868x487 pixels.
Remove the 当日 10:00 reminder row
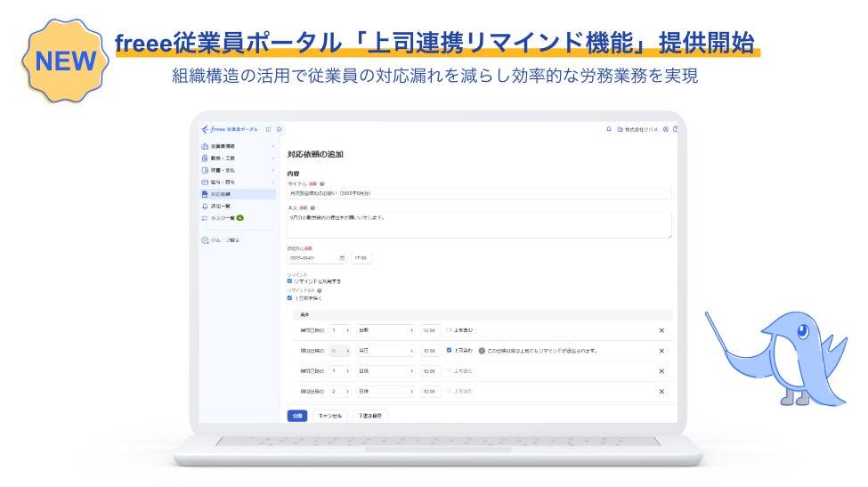click(661, 351)
